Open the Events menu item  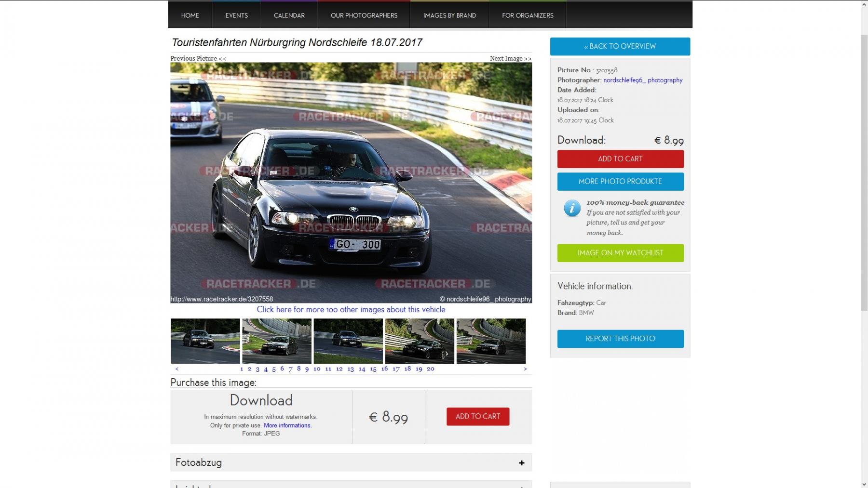[x=236, y=15]
